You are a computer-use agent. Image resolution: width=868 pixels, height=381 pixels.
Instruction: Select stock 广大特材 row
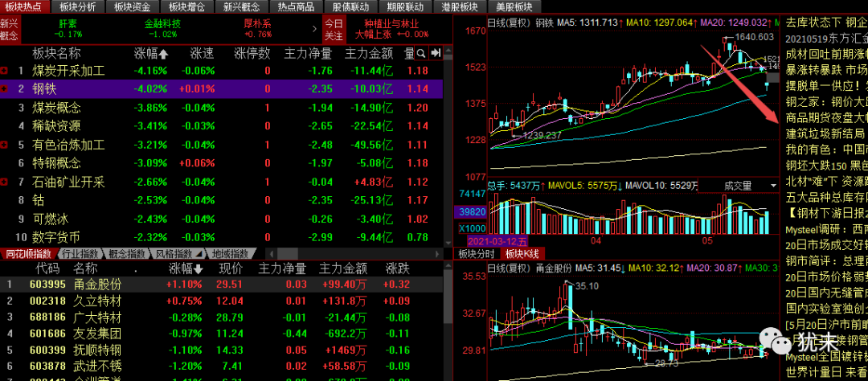pyautogui.click(x=222, y=317)
